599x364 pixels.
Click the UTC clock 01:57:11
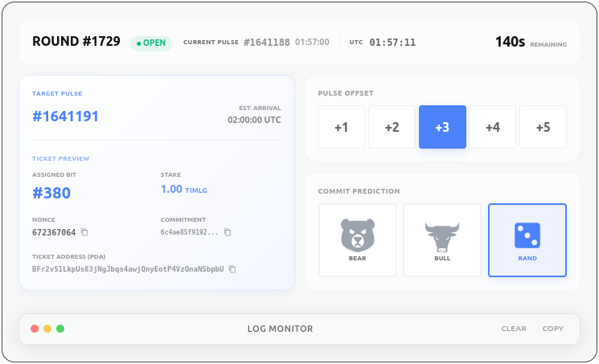point(392,43)
